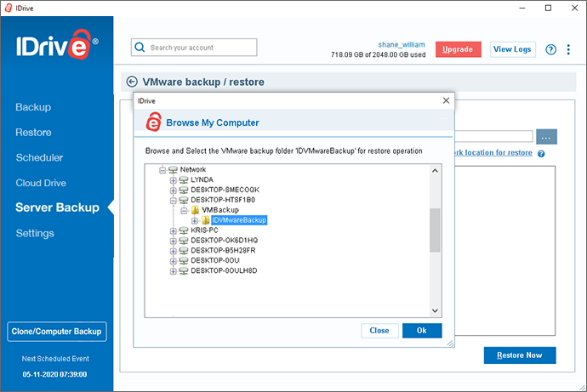Open the Restore section in sidebar

click(x=33, y=133)
